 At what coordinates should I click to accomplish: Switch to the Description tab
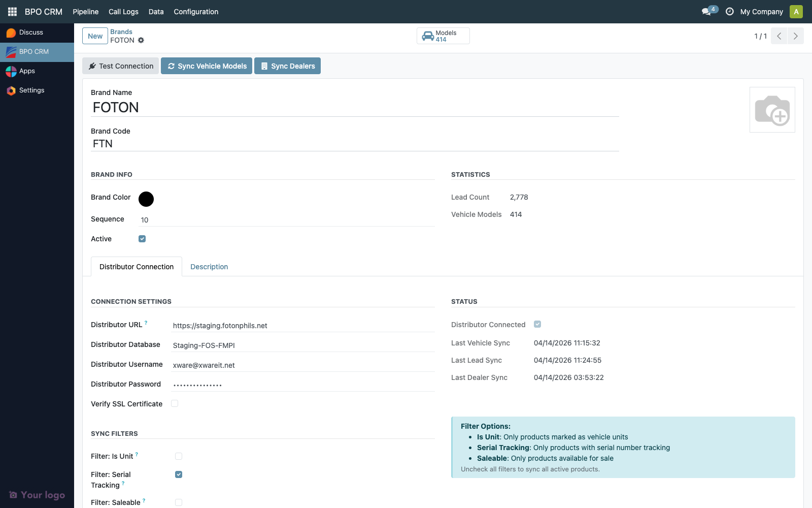click(209, 266)
